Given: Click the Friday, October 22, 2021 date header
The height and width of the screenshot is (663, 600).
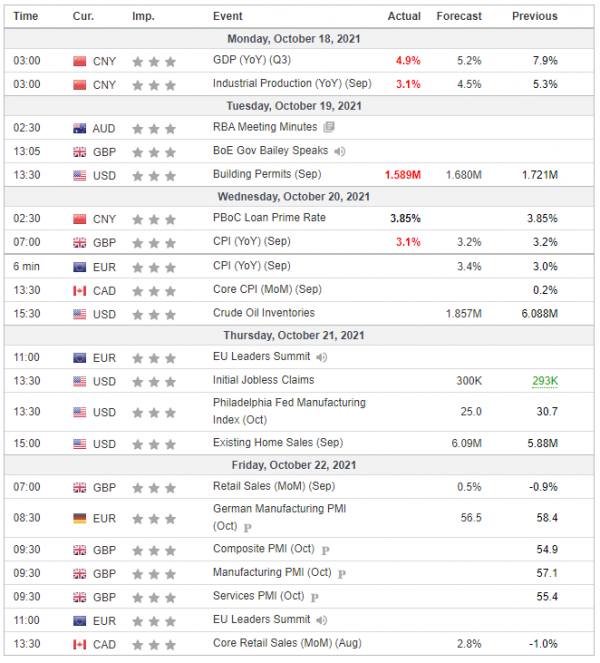Looking at the screenshot, I should 294,465.
